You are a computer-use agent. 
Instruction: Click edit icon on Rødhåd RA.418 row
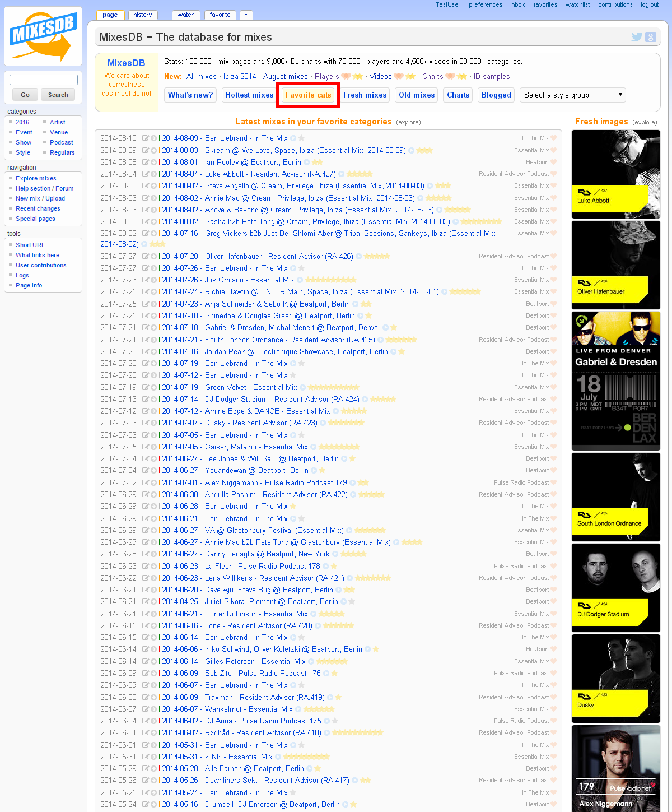146,733
